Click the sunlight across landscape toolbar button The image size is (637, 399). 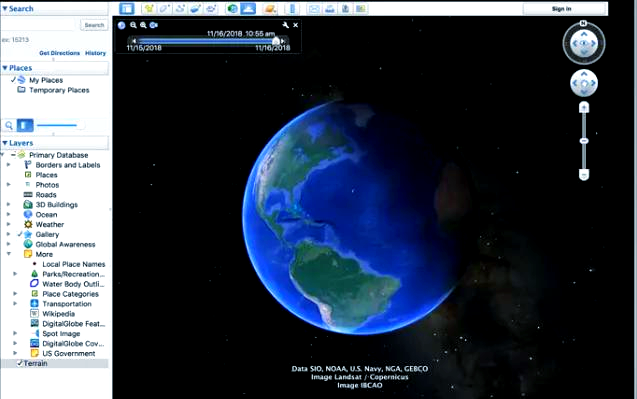click(x=248, y=9)
